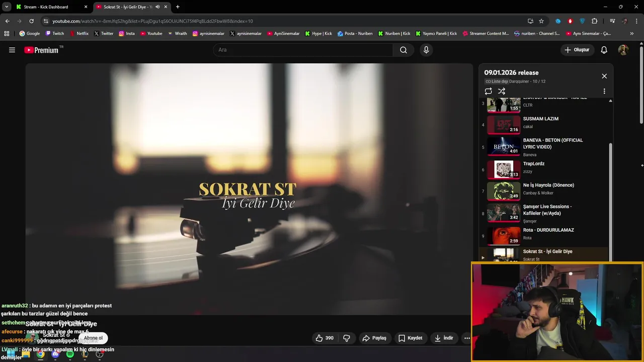Select the BANEVA - BETON thumbnail

pos(504,146)
